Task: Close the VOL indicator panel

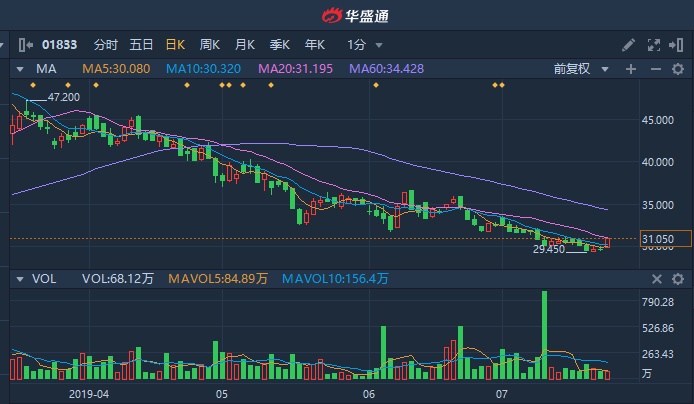Action: coord(657,279)
